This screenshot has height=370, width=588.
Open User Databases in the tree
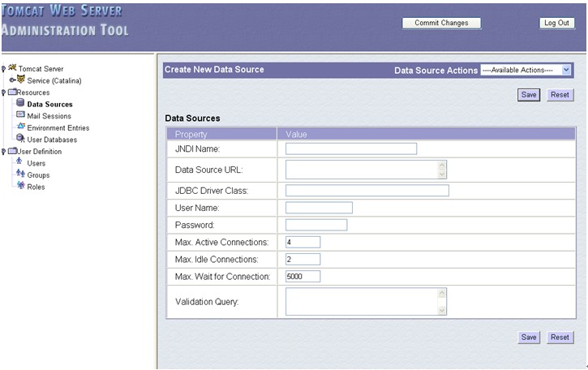[x=52, y=140]
